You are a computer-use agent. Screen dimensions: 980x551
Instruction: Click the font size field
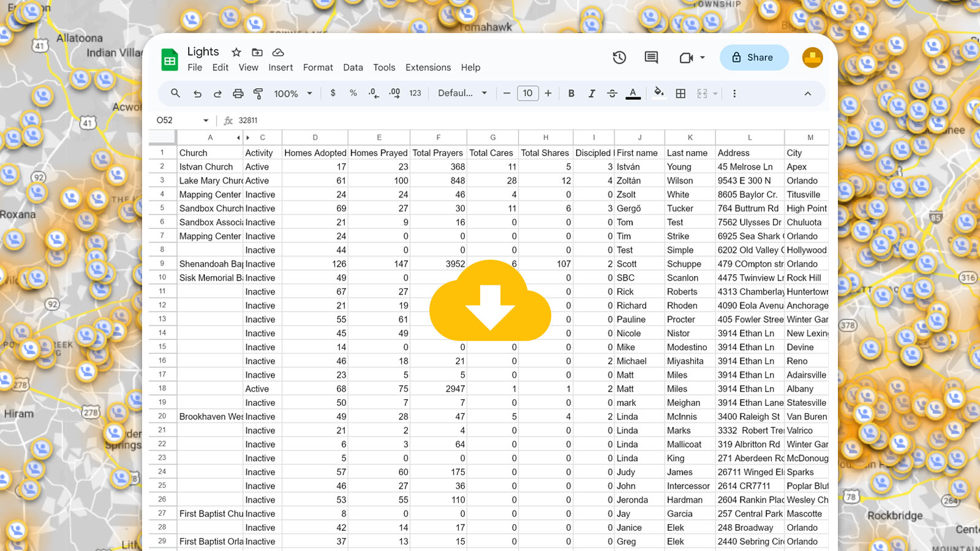pyautogui.click(x=528, y=93)
